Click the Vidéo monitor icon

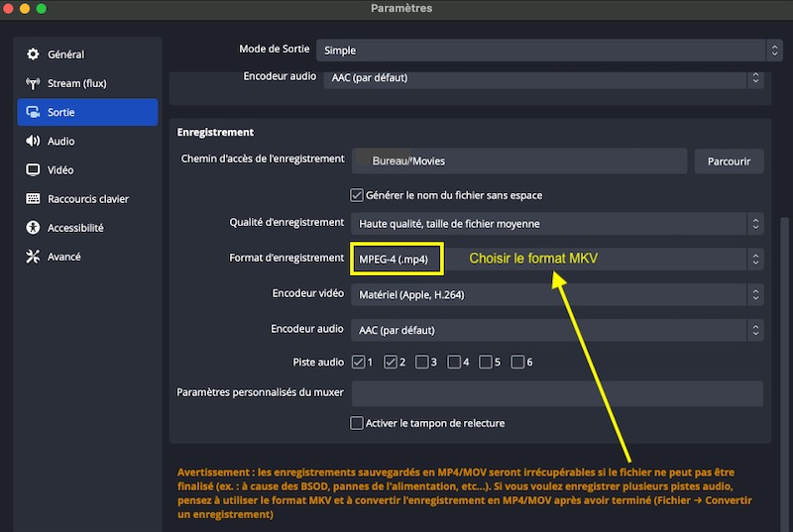pos(33,169)
